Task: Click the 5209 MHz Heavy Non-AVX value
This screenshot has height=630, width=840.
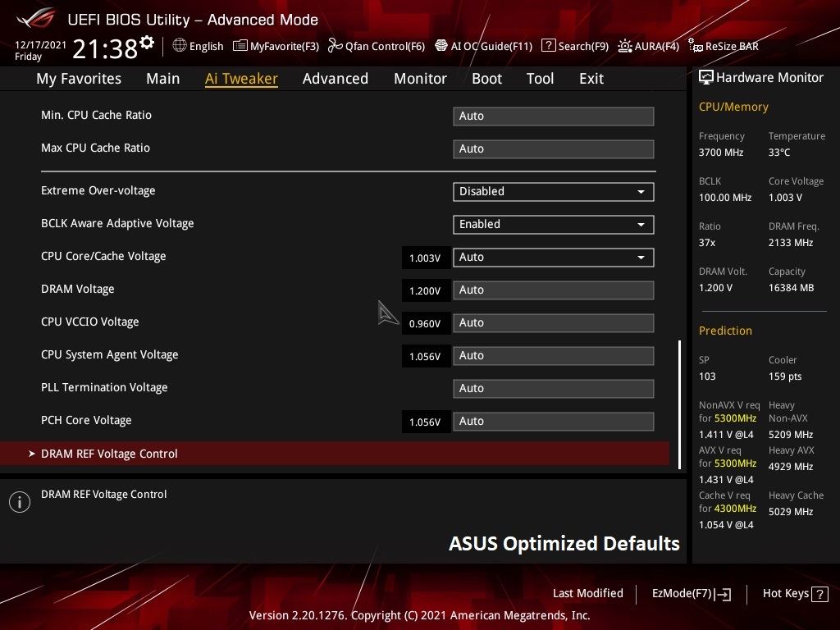Action: tap(791, 435)
